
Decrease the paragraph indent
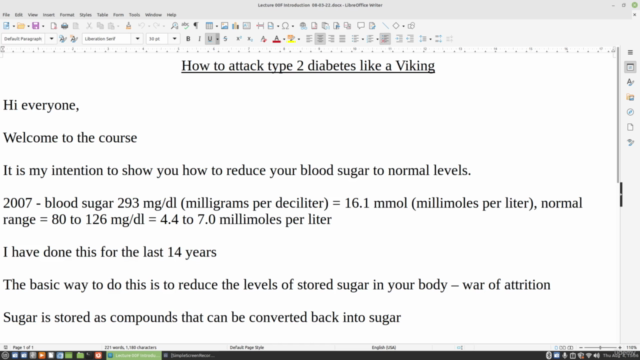(x=410, y=39)
